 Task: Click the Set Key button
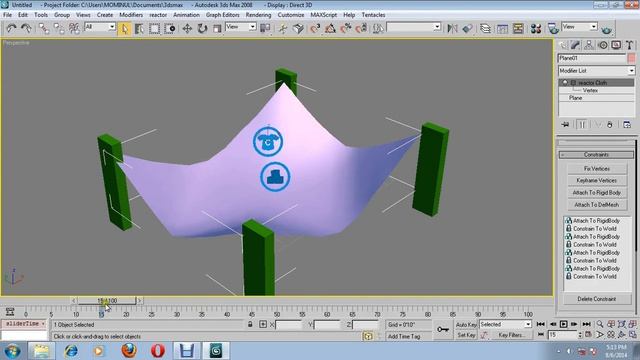(x=466, y=335)
